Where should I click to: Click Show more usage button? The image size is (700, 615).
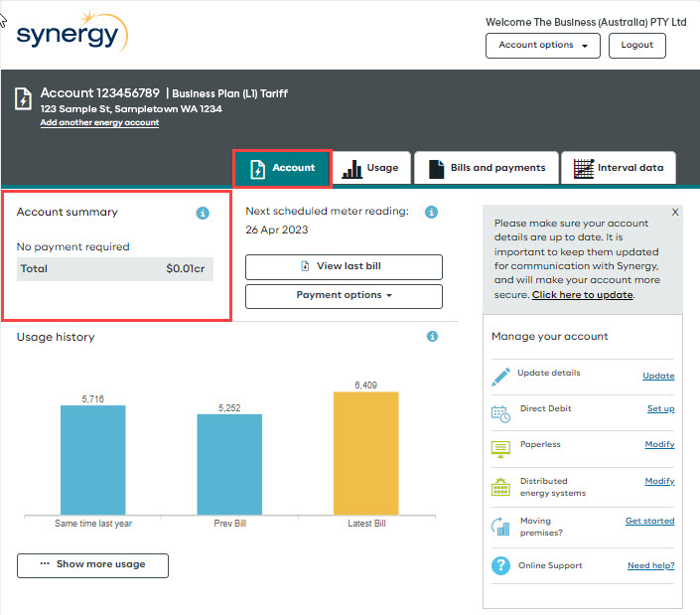[x=93, y=565]
